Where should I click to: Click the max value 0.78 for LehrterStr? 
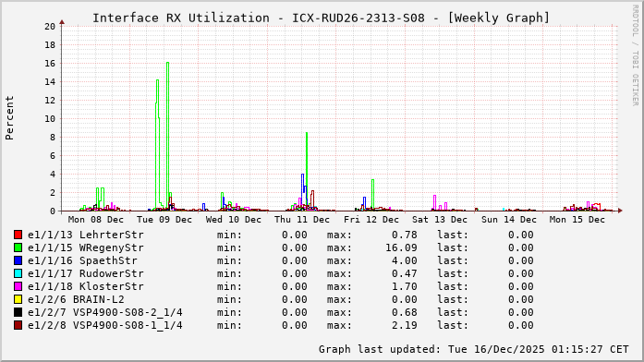click(x=405, y=235)
